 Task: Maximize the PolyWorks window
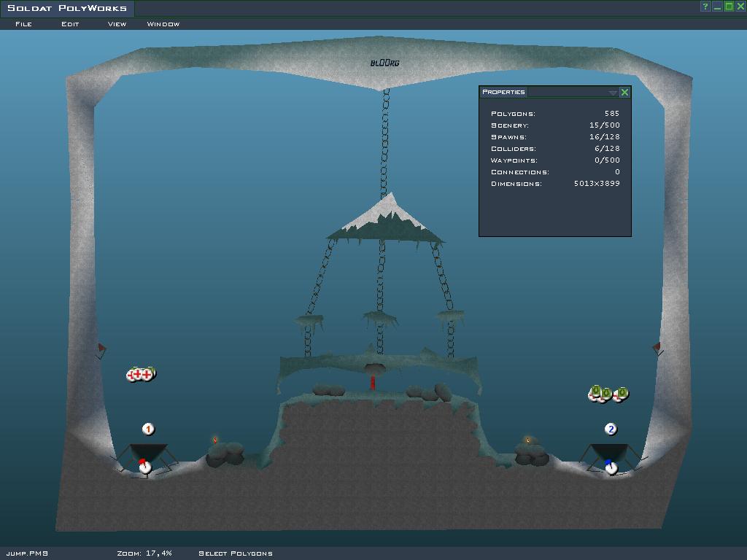[729, 7]
